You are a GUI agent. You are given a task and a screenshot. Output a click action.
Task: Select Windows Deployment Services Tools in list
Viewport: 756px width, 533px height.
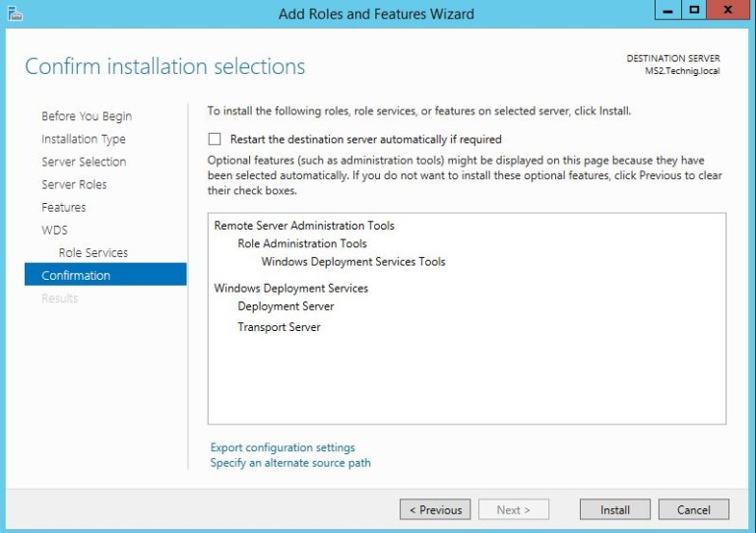(353, 262)
